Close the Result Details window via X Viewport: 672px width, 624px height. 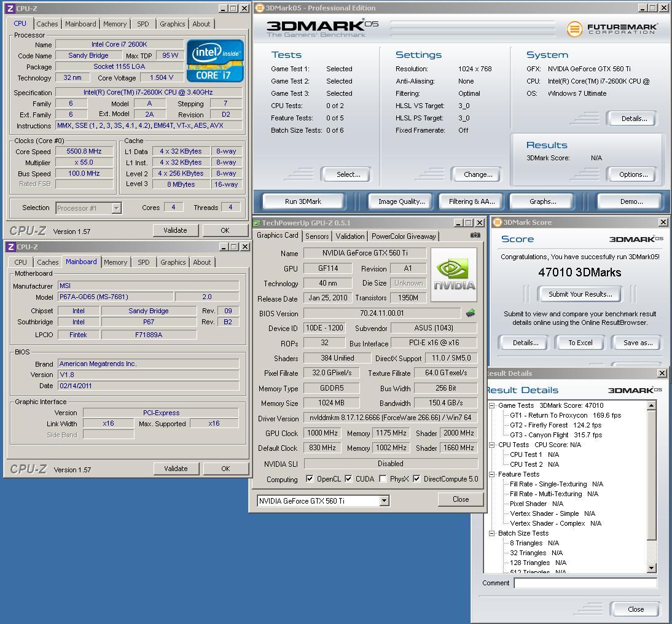pyautogui.click(x=662, y=373)
